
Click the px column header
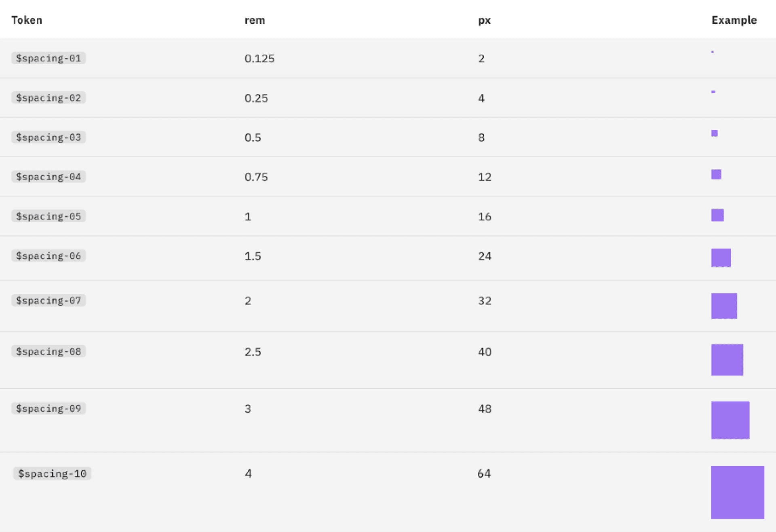[x=484, y=21]
